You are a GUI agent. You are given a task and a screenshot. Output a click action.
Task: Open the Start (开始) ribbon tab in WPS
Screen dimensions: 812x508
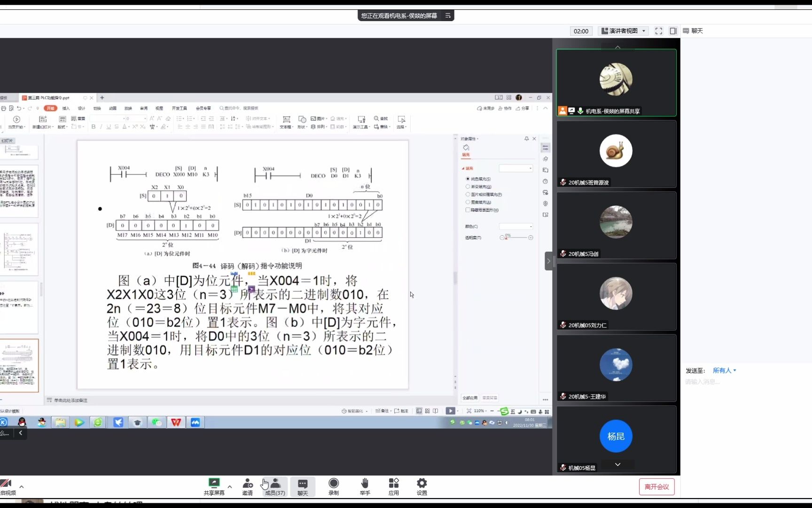(50, 108)
